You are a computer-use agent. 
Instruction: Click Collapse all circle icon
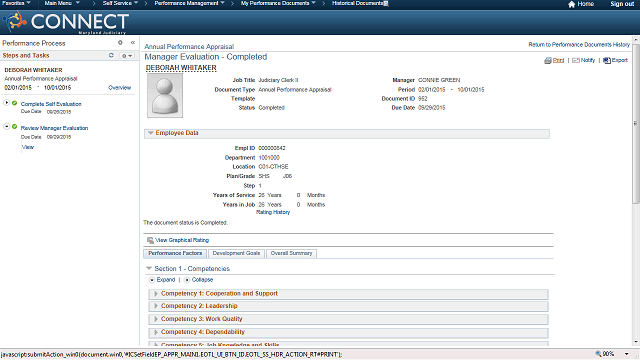(x=187, y=280)
